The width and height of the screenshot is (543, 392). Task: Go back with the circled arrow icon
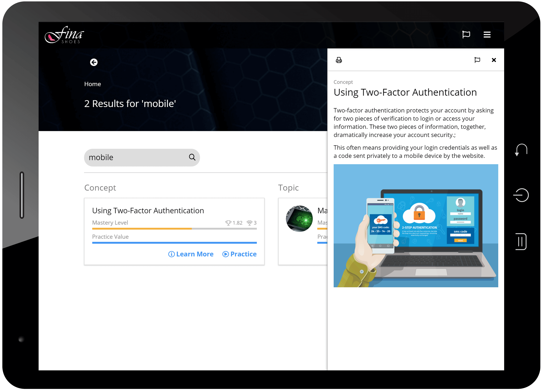[94, 62]
